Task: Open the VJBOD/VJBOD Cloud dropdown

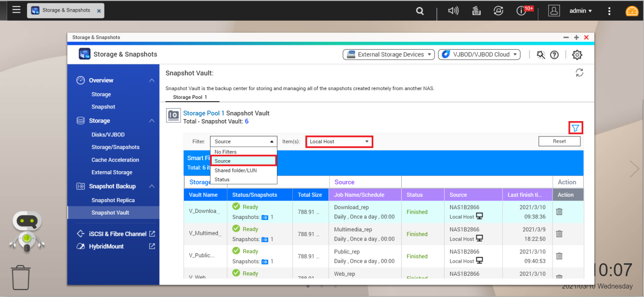Action: click(479, 54)
